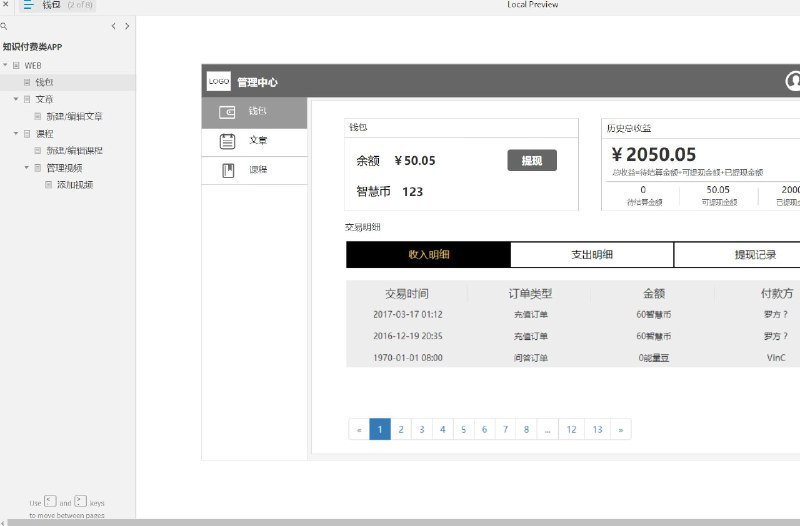The image size is (800, 526).
Task: Select pagination page 8
Action: click(527, 430)
